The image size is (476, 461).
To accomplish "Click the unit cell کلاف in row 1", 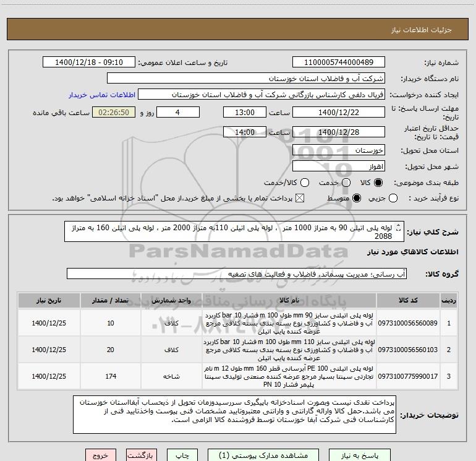I will coord(171,323).
